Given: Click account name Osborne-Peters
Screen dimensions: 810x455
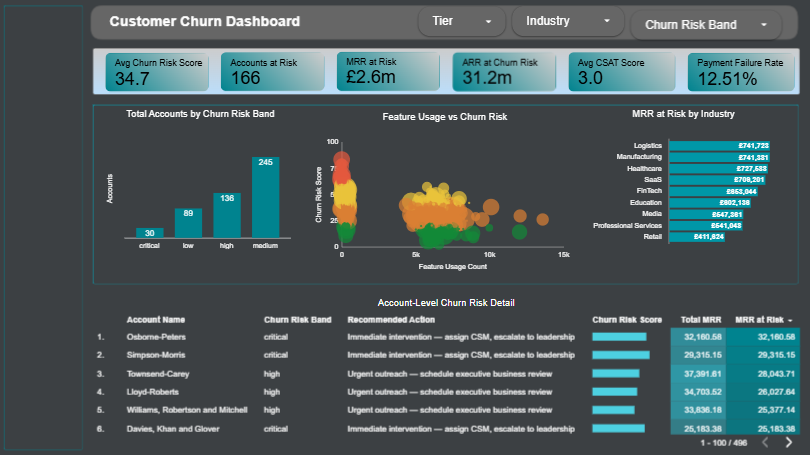Looking at the screenshot, I should (x=156, y=337).
